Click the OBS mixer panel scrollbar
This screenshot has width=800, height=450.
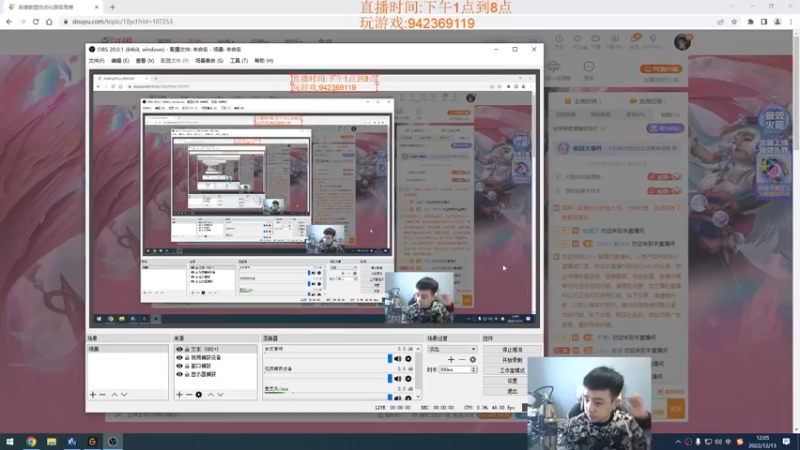click(x=418, y=372)
